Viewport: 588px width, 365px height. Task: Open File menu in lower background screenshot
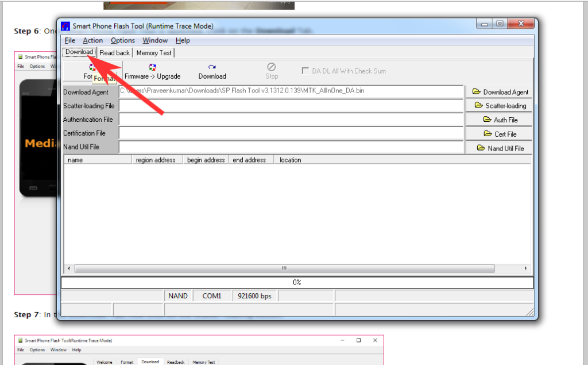point(21,350)
